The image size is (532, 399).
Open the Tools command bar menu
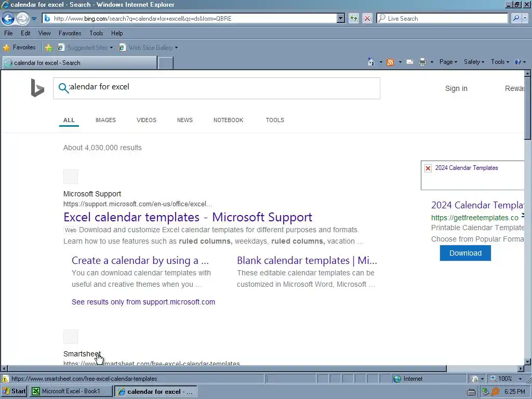pyautogui.click(x=500, y=62)
